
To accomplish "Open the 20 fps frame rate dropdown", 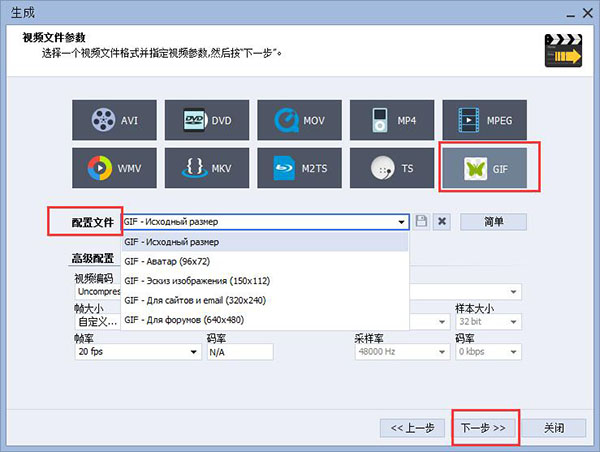I will [138, 352].
